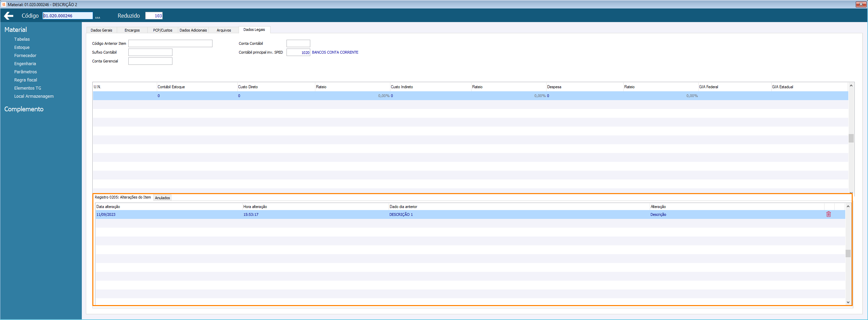868x320 pixels.
Task: Select the PCP/Custos tab
Action: tap(163, 30)
